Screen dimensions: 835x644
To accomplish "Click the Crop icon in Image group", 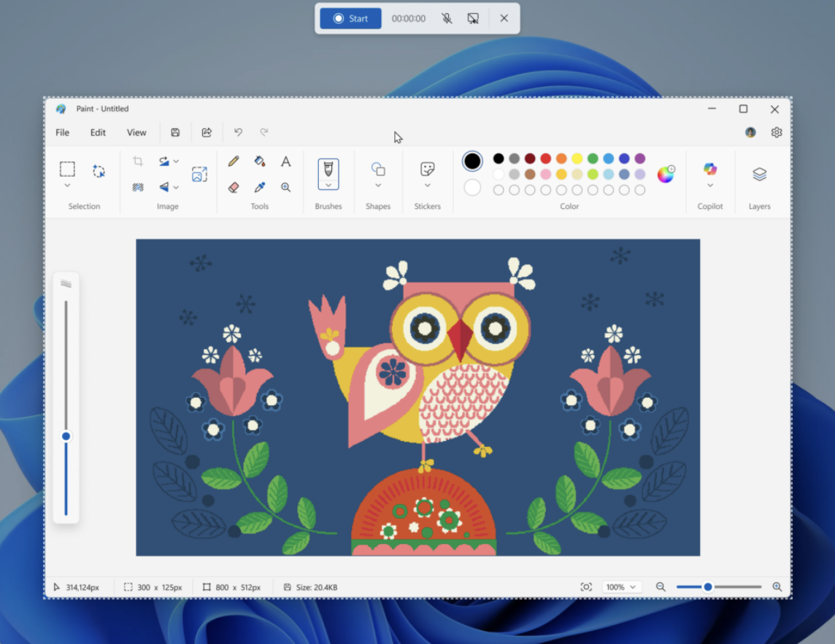I will [138, 161].
